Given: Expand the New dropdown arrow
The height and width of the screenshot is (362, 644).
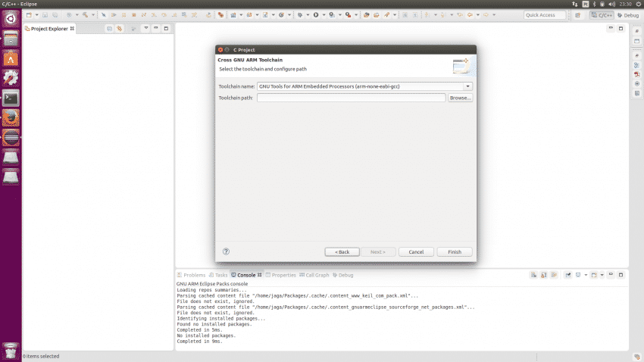Looking at the screenshot, I should (36, 15).
